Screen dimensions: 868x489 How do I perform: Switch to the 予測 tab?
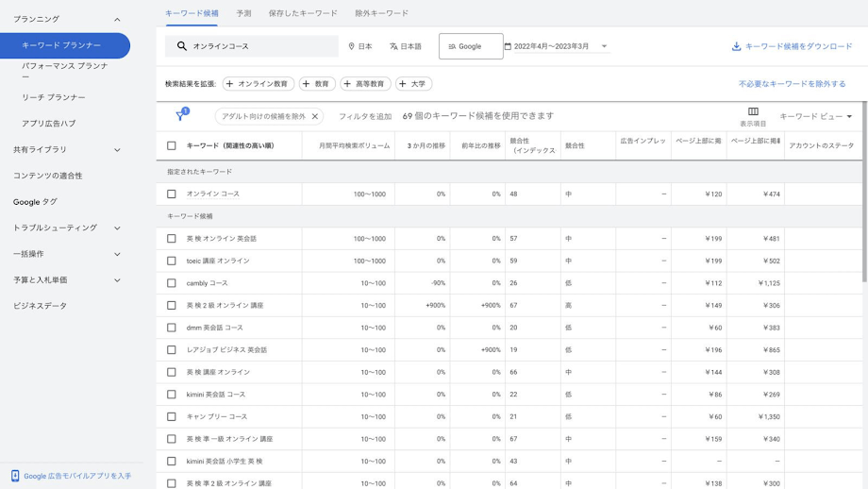point(243,13)
